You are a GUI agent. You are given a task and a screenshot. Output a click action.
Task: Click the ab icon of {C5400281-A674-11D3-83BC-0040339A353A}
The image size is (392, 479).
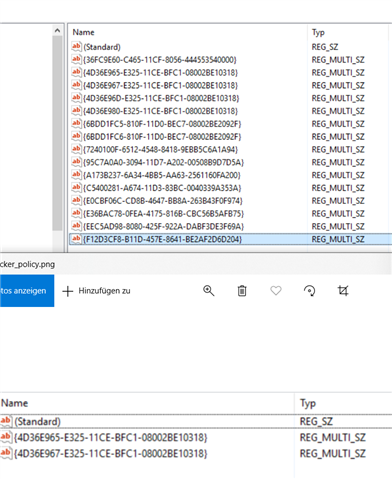(x=76, y=187)
